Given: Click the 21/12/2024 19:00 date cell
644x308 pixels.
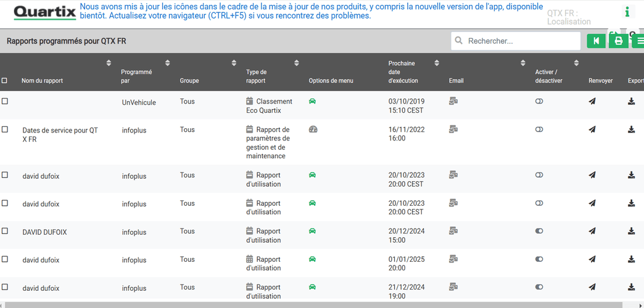Looking at the screenshot, I should [x=407, y=291].
